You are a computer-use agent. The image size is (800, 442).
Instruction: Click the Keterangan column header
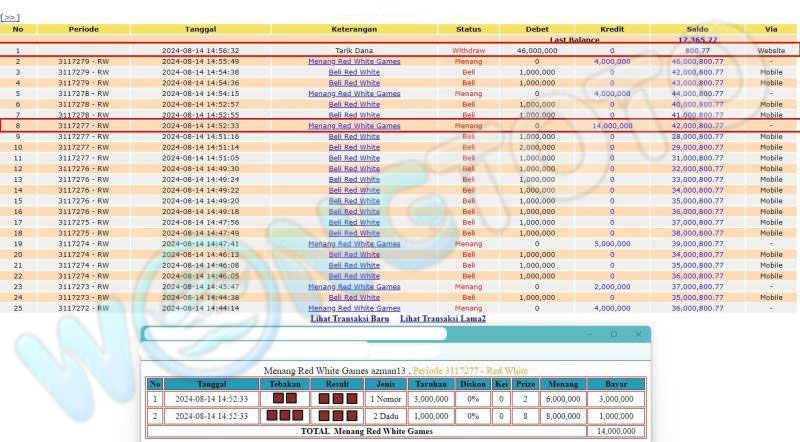pos(354,29)
